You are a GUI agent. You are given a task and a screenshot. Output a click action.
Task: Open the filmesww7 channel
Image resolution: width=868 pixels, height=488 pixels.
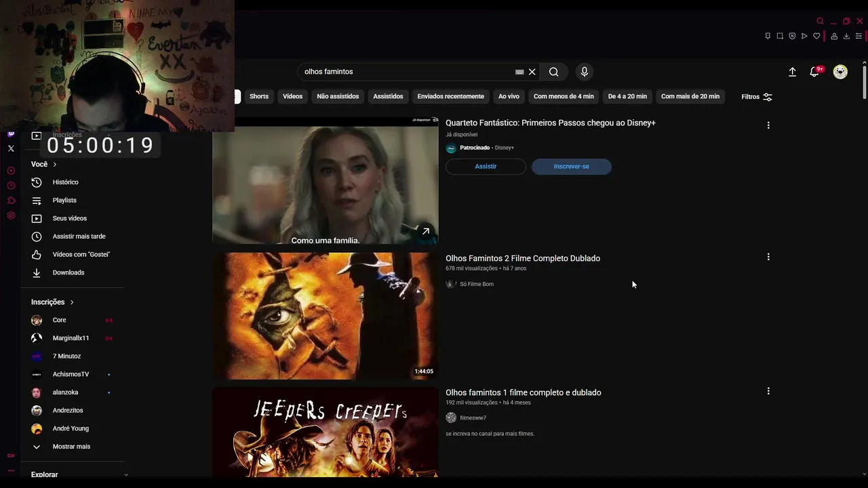click(x=473, y=418)
